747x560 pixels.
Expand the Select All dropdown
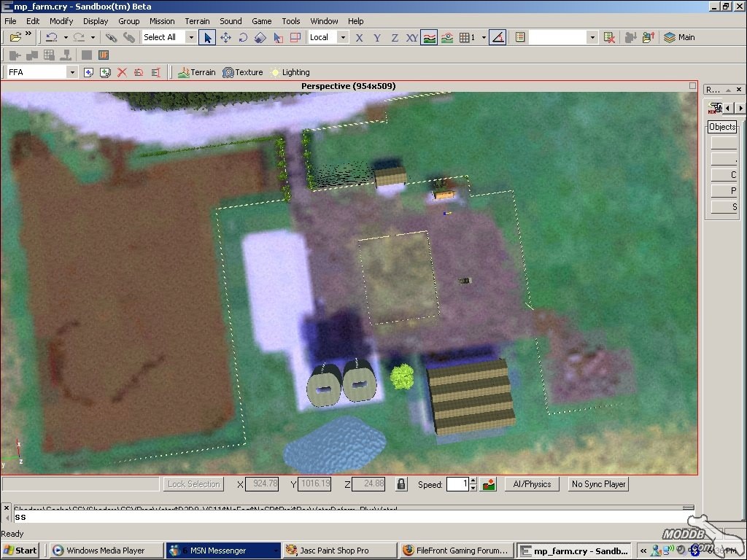[x=191, y=37]
